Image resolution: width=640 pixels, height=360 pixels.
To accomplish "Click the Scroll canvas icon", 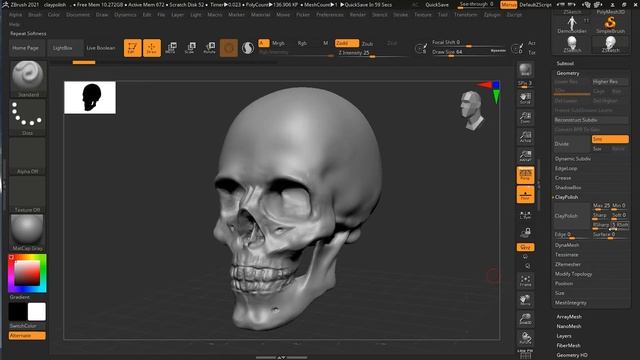I will pos(525,98).
